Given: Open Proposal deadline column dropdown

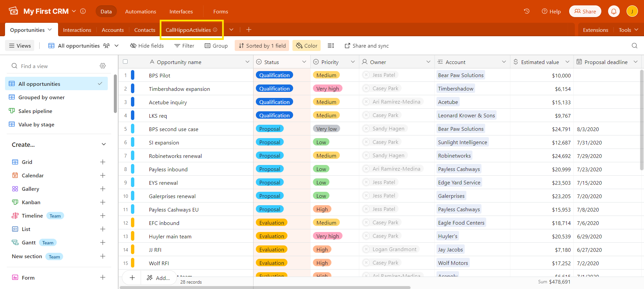Looking at the screenshot, I should [x=635, y=62].
